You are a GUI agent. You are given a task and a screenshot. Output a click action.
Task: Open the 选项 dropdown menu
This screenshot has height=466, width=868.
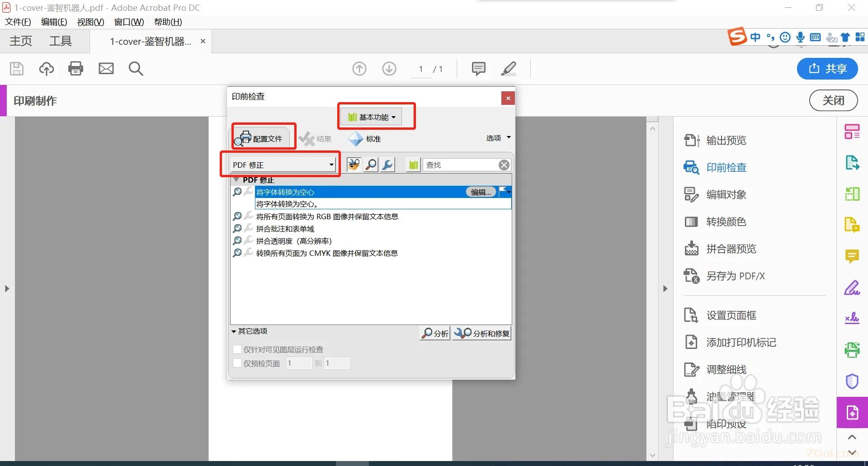[498, 138]
